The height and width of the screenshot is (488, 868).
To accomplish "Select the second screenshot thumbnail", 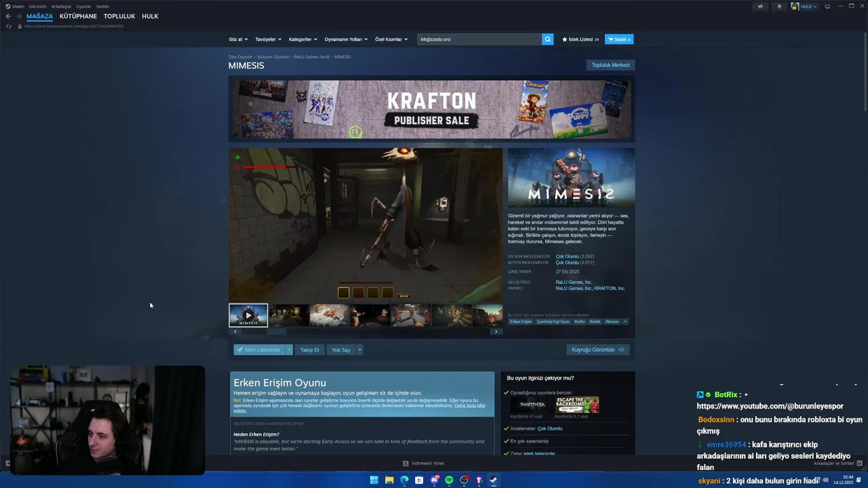I will [289, 315].
